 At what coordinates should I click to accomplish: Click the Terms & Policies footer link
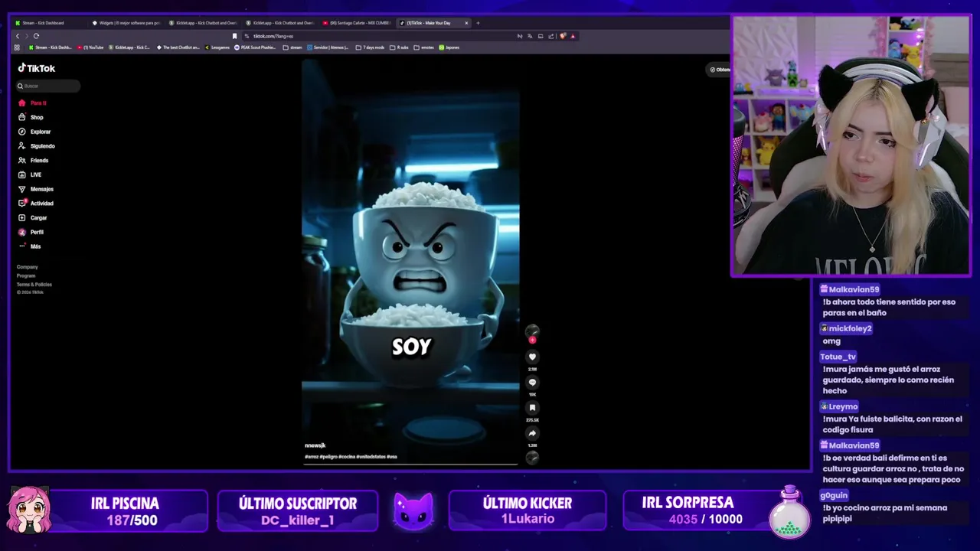34,284
